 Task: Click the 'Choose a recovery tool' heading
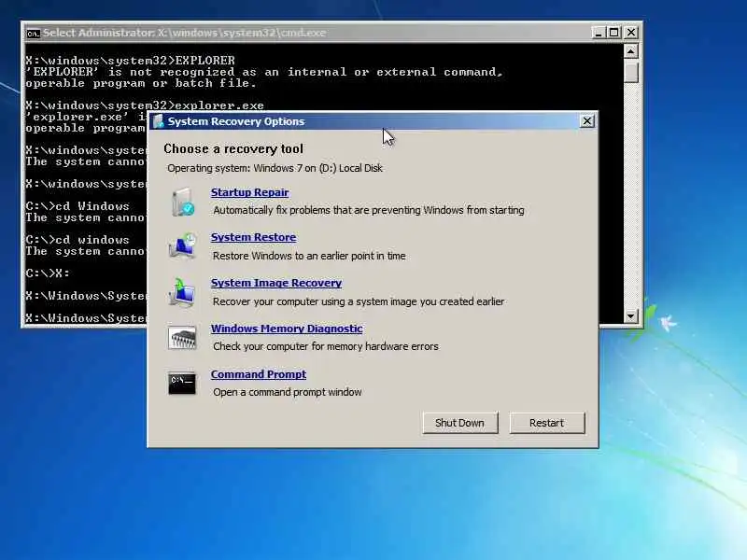[x=233, y=149]
